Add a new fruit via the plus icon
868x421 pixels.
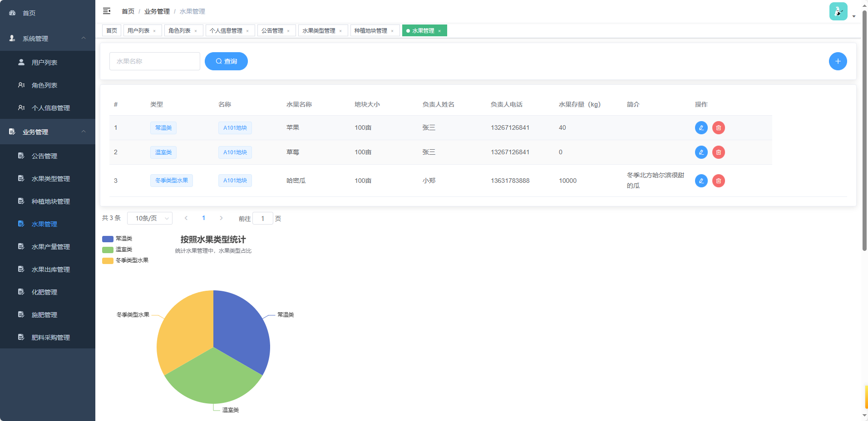[838, 61]
